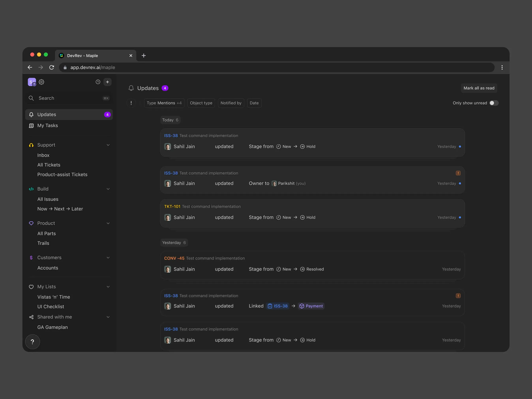Toggle Only show unread switch
Viewport: 532px width, 399px height.
(x=494, y=103)
